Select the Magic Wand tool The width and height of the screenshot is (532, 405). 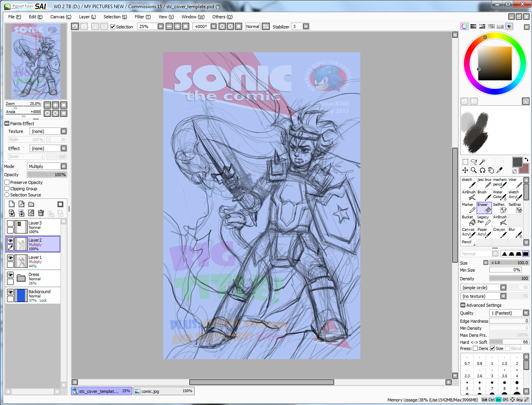(x=482, y=162)
